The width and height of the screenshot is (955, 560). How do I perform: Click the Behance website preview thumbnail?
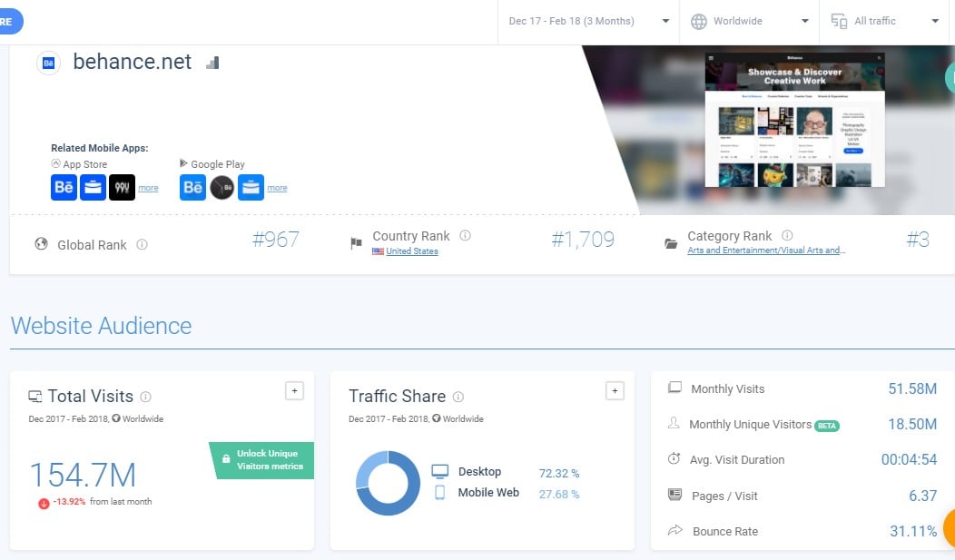(794, 119)
